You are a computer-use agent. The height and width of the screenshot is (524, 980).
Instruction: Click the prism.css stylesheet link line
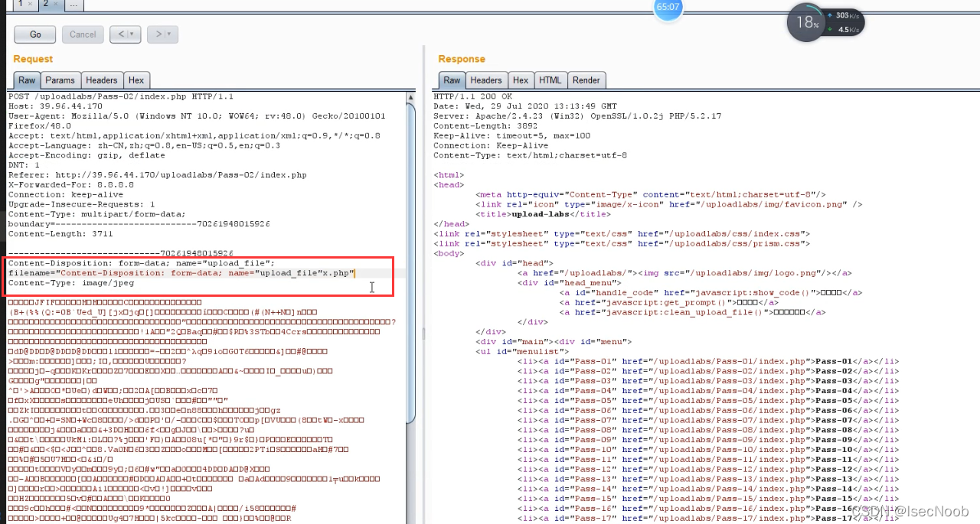(622, 243)
